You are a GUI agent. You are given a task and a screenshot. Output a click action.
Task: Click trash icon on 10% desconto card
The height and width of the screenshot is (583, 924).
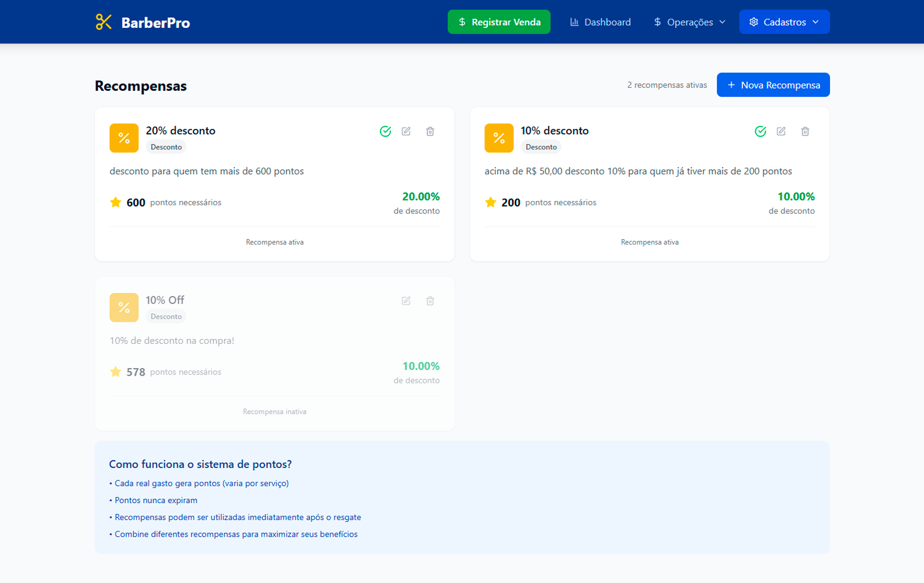[x=805, y=131]
